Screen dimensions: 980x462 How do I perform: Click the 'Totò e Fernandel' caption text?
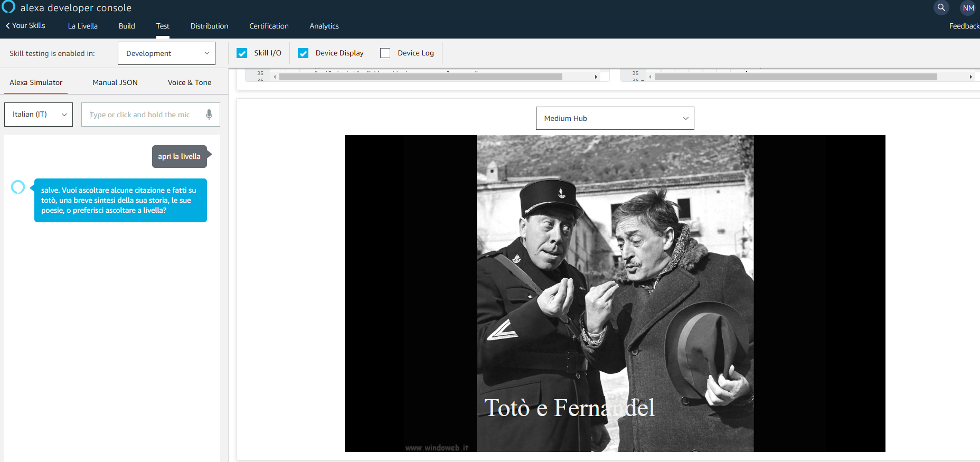(570, 408)
